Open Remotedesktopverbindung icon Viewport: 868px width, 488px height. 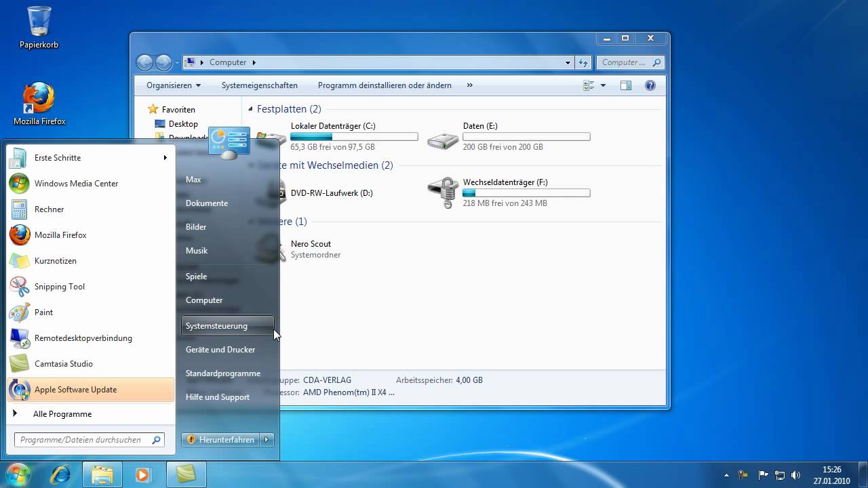point(19,338)
